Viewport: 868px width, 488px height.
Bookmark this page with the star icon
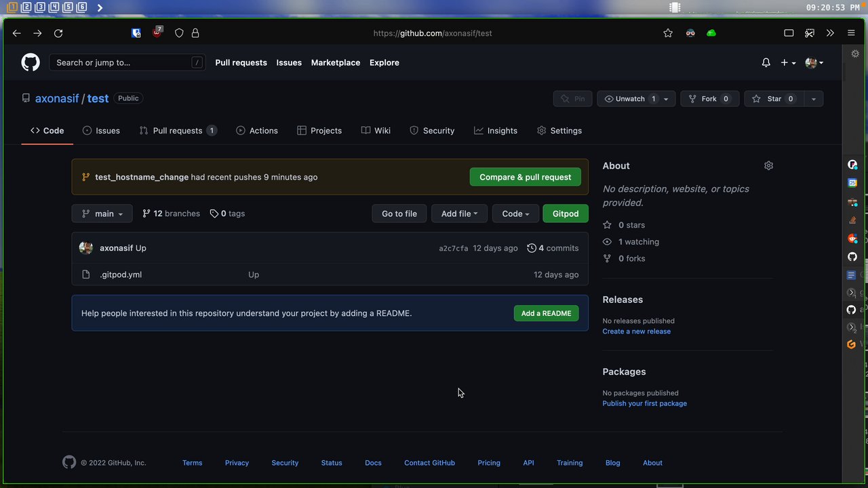point(668,33)
